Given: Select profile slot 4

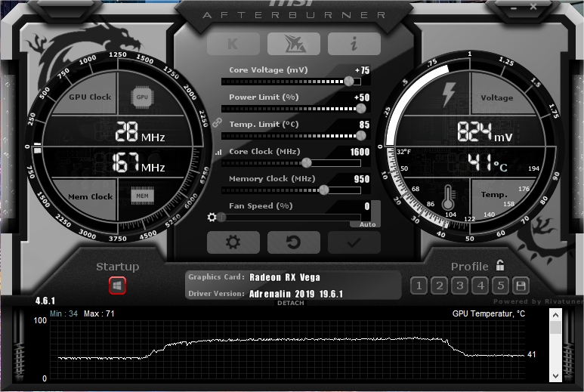Looking at the screenshot, I should click(480, 286).
